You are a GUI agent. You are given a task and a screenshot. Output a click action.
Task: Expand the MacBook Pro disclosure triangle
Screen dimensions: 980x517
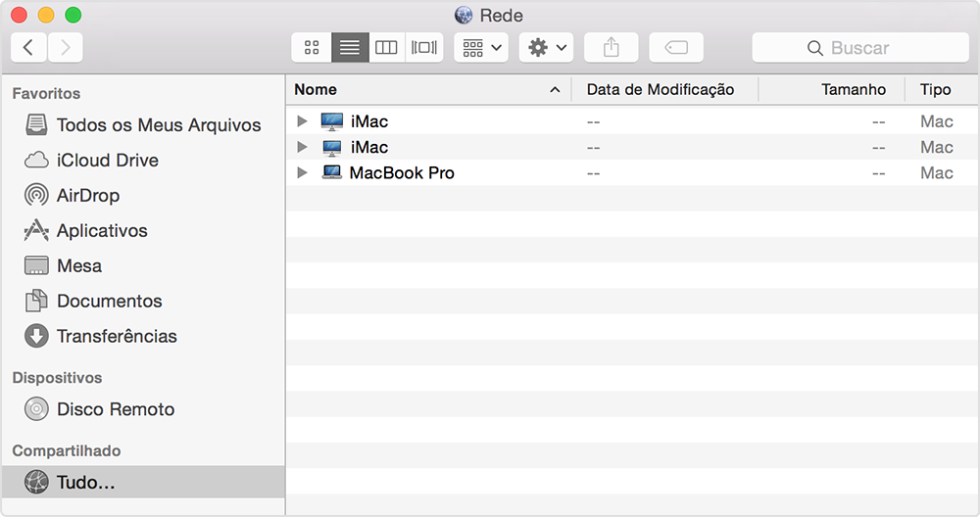[x=302, y=172]
